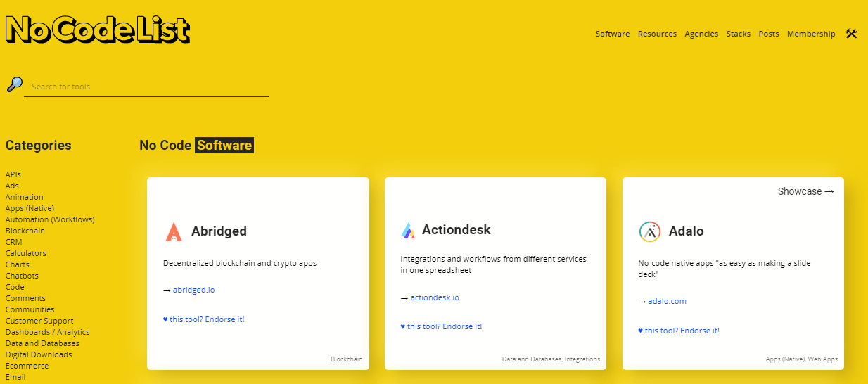This screenshot has height=384, width=868.
Task: Endorse the Adalo tool
Action: (679, 331)
